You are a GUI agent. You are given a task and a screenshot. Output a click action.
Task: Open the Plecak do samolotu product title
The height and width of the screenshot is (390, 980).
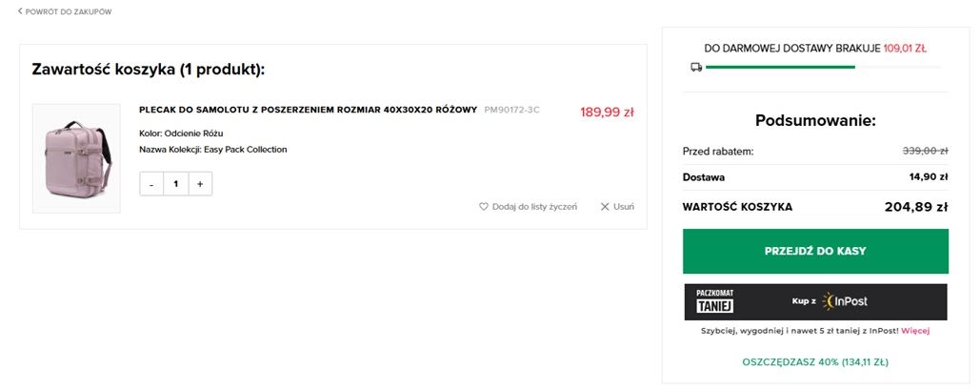(x=309, y=110)
